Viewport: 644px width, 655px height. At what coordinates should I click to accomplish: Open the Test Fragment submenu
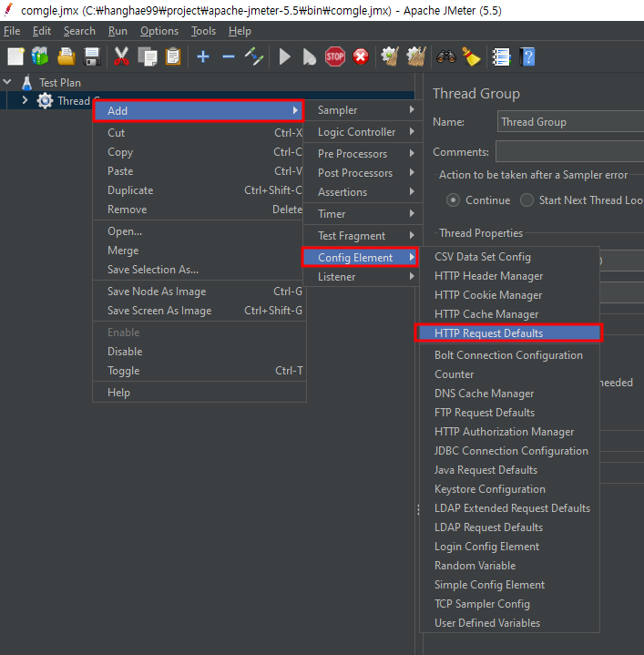(x=363, y=236)
